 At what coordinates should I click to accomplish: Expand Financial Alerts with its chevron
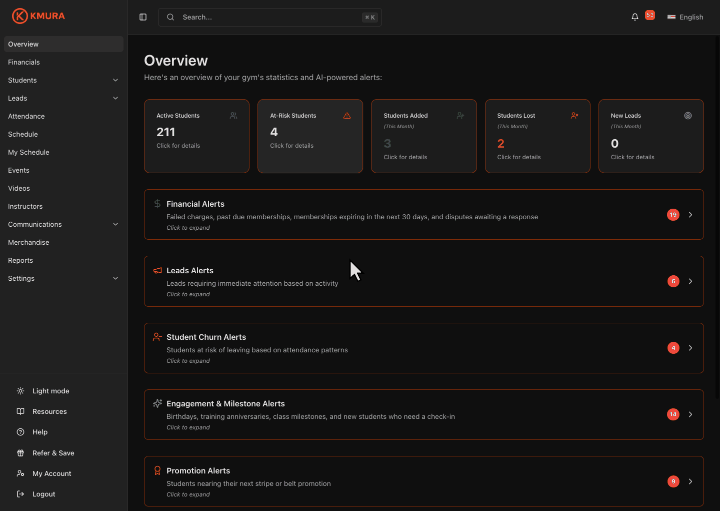[690, 215]
